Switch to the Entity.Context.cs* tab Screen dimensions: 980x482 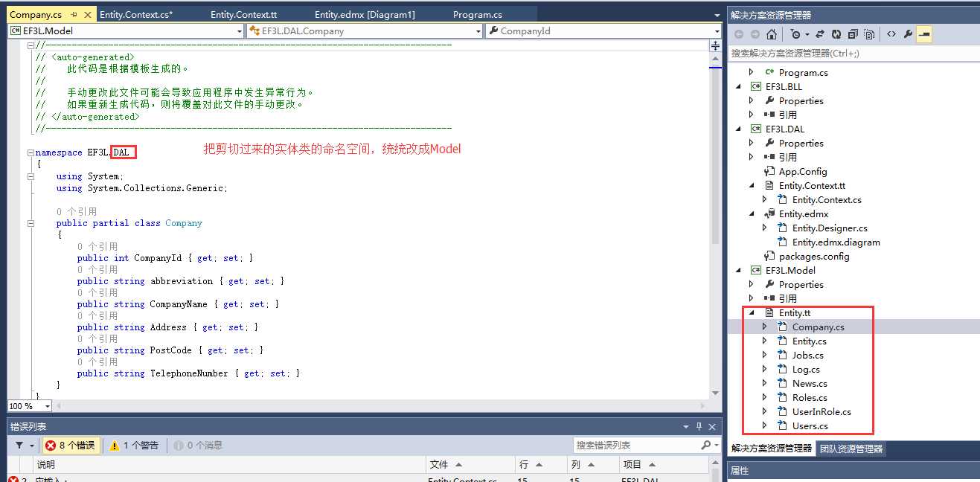coord(135,14)
